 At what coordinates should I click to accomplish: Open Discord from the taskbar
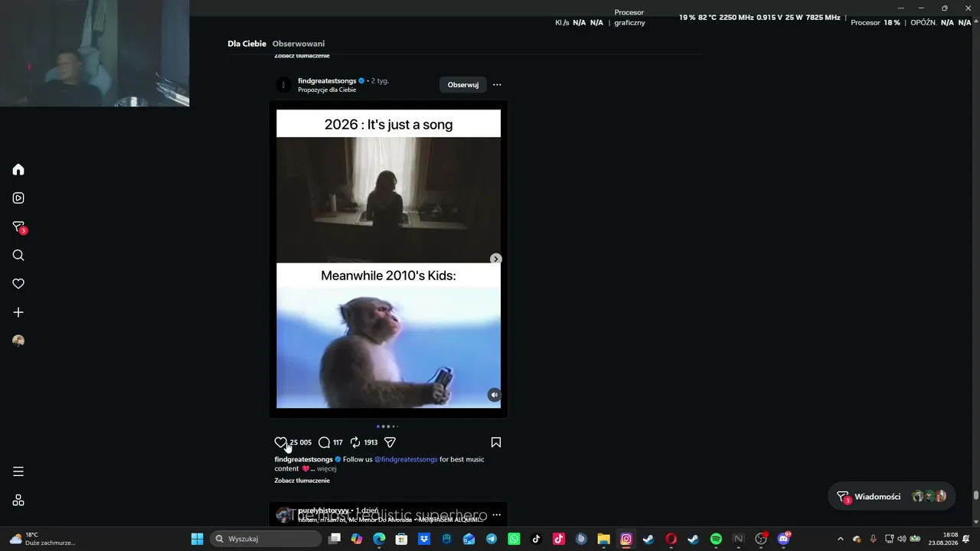tap(783, 539)
